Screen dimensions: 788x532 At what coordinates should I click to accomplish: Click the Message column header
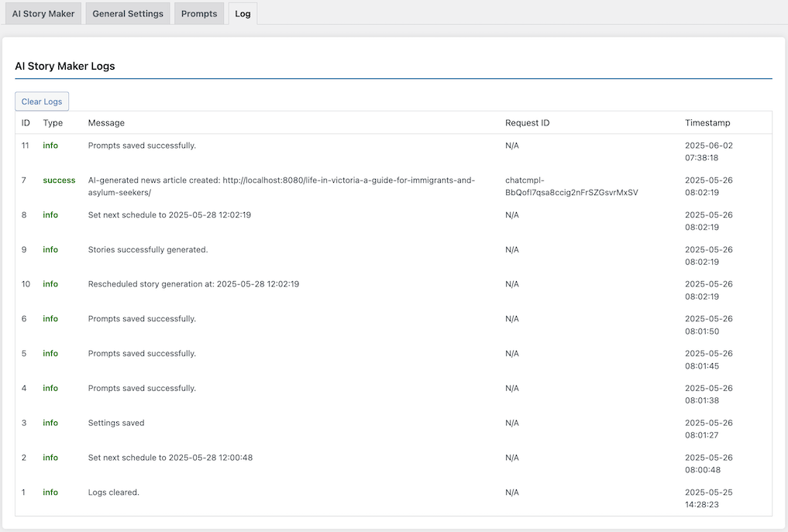(106, 122)
